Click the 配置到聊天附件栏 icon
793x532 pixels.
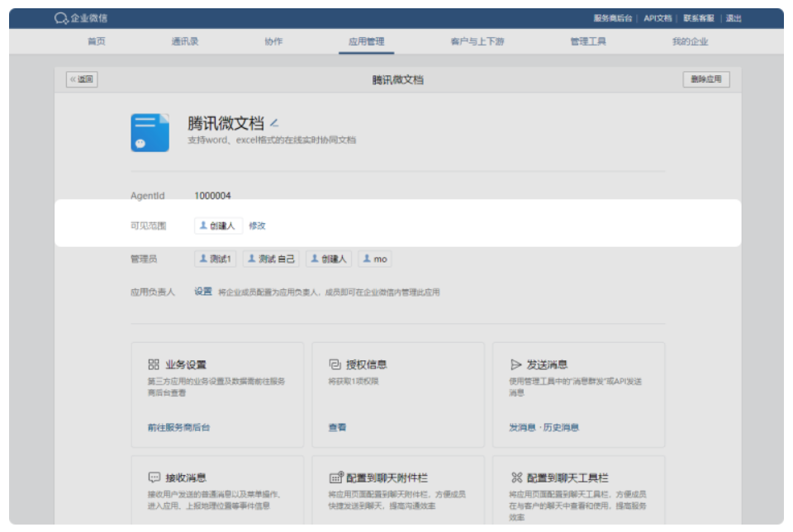(x=336, y=477)
